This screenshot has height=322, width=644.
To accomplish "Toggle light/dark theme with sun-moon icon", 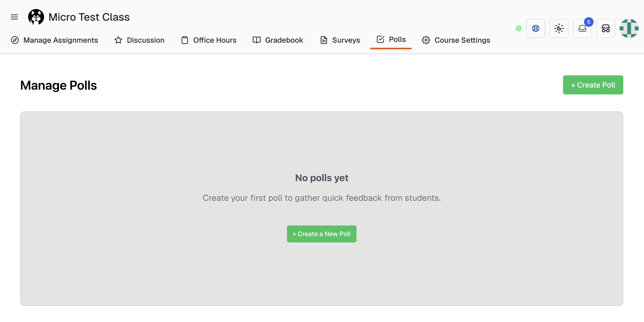I will [559, 28].
